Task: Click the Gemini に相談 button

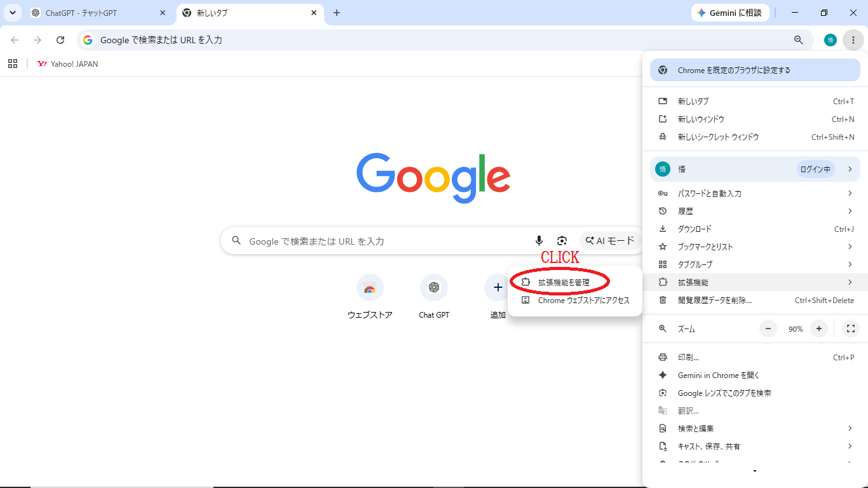Action: point(730,13)
